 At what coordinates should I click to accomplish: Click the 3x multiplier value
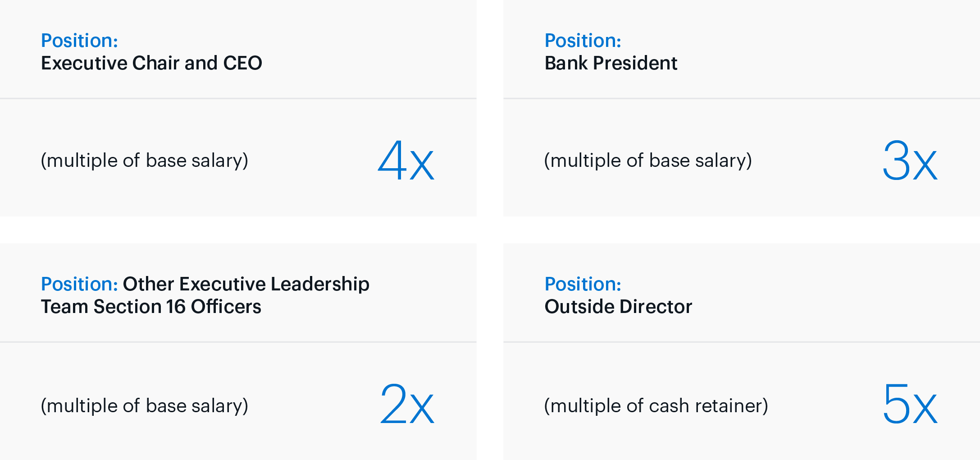(909, 161)
